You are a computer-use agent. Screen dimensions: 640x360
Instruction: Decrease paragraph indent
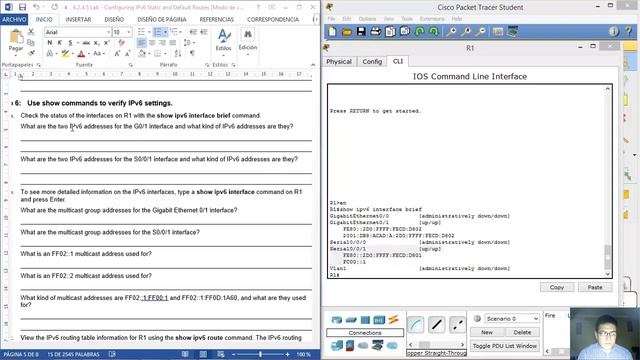tap(193, 32)
